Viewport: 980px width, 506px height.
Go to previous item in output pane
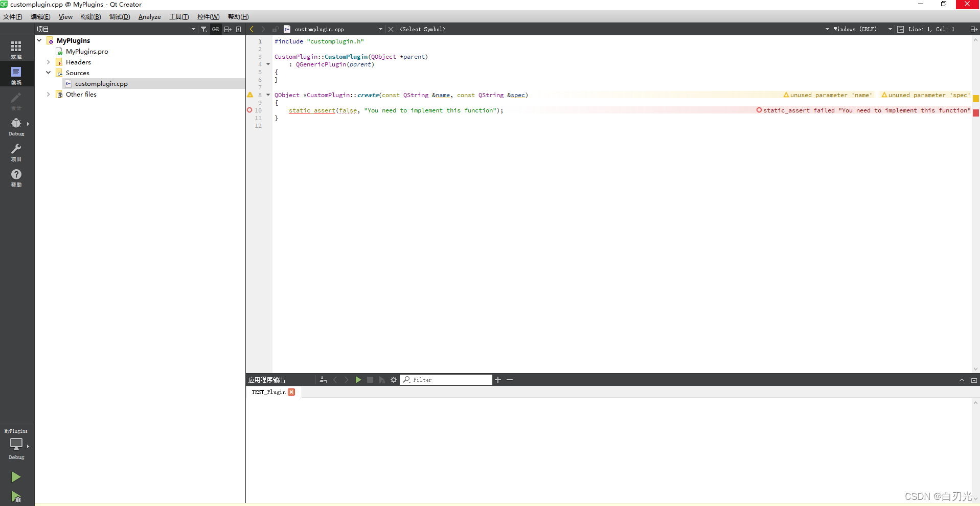coord(335,380)
